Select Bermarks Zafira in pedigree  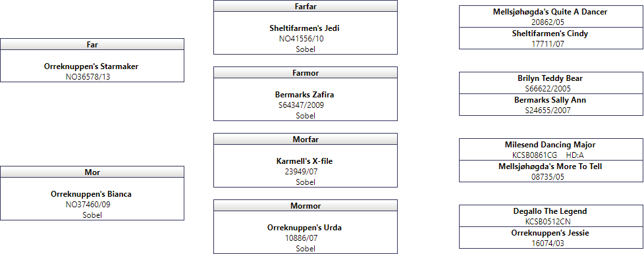[x=304, y=95]
